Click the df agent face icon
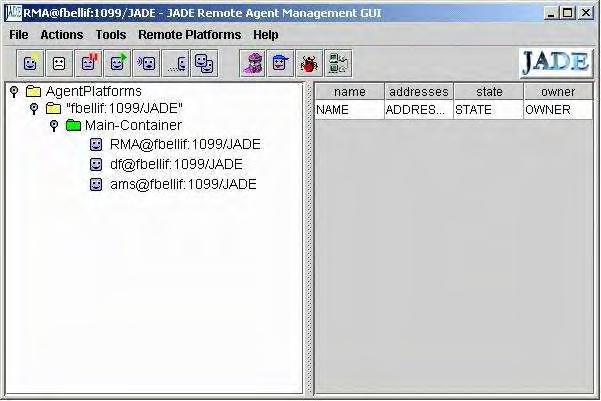The width and height of the screenshot is (601, 401). (x=96, y=164)
